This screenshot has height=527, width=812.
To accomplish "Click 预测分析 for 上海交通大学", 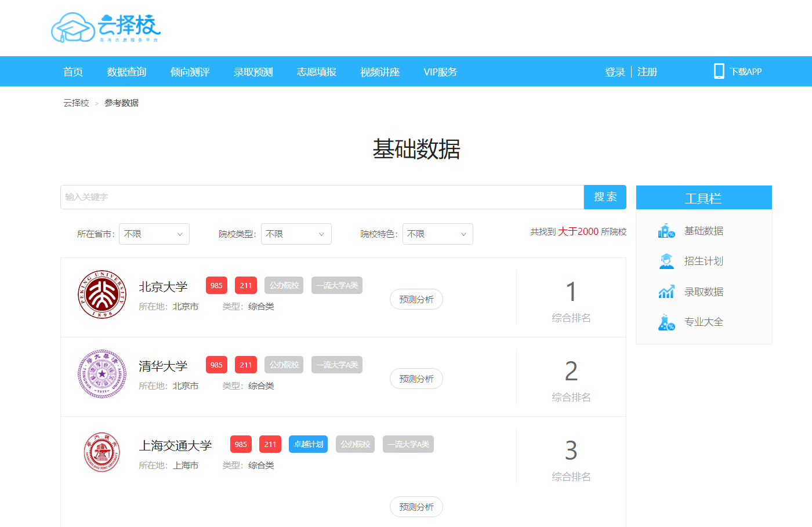I will tap(416, 507).
